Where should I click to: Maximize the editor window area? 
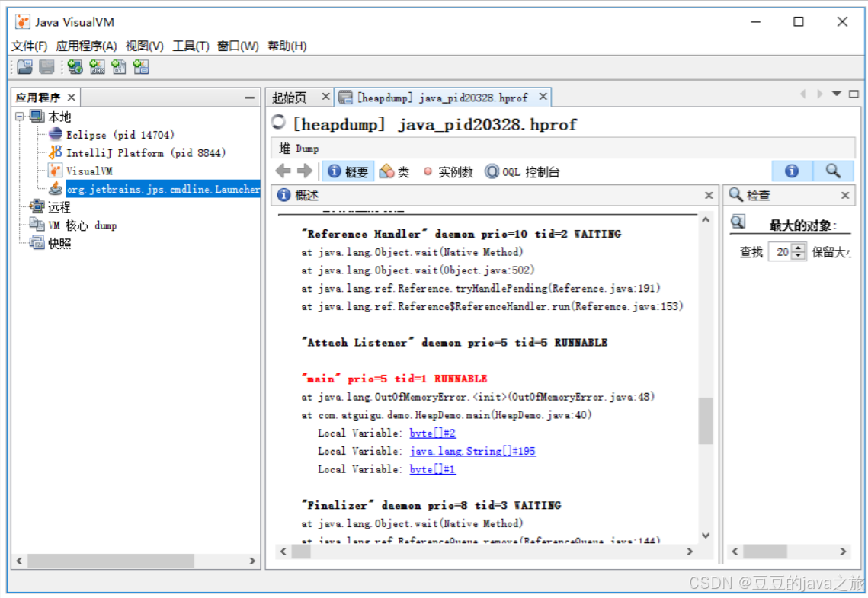pos(854,94)
